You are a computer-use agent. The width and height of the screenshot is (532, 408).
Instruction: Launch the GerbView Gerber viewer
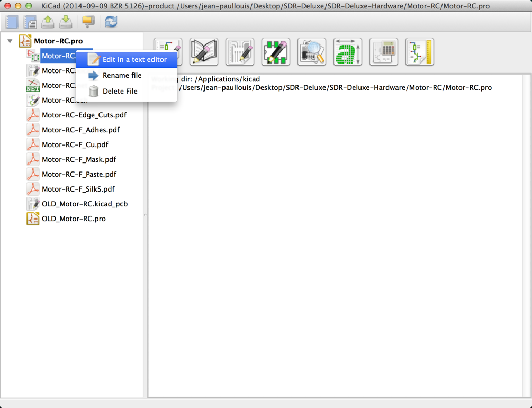(x=312, y=52)
